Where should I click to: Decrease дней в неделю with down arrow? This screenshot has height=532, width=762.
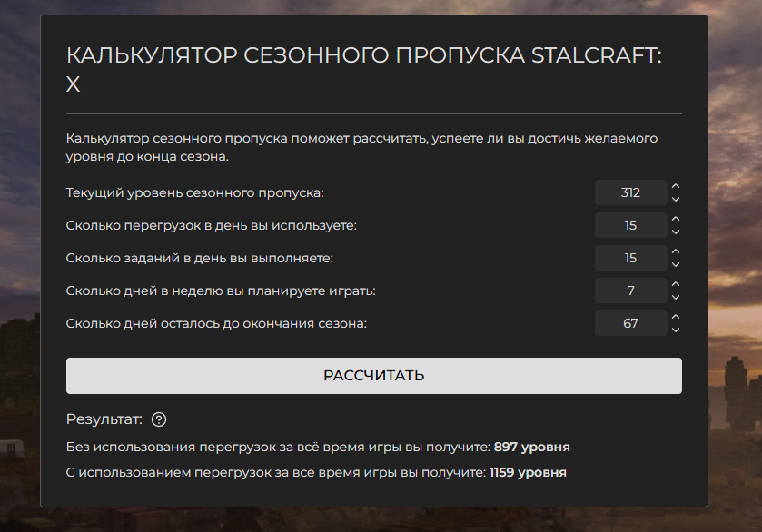(675, 296)
